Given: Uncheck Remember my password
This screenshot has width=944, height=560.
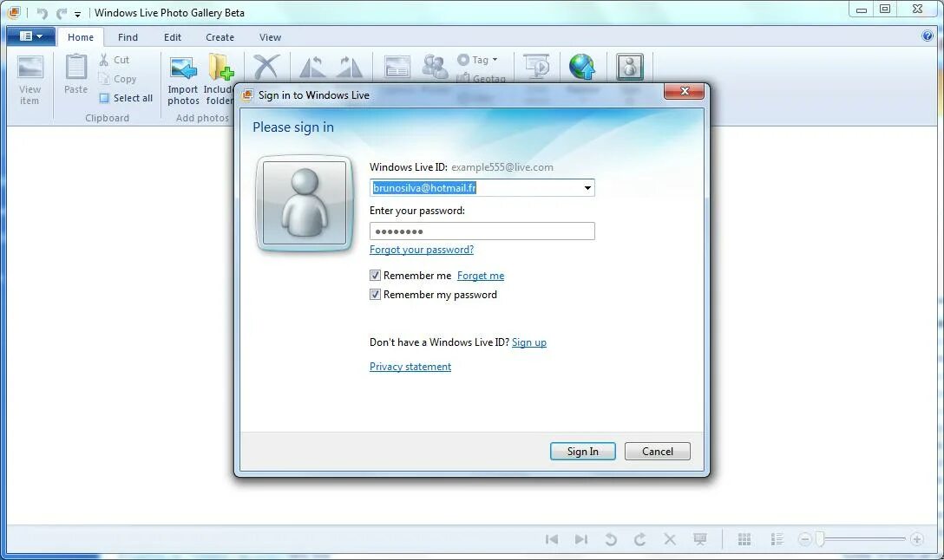Looking at the screenshot, I should (x=375, y=294).
